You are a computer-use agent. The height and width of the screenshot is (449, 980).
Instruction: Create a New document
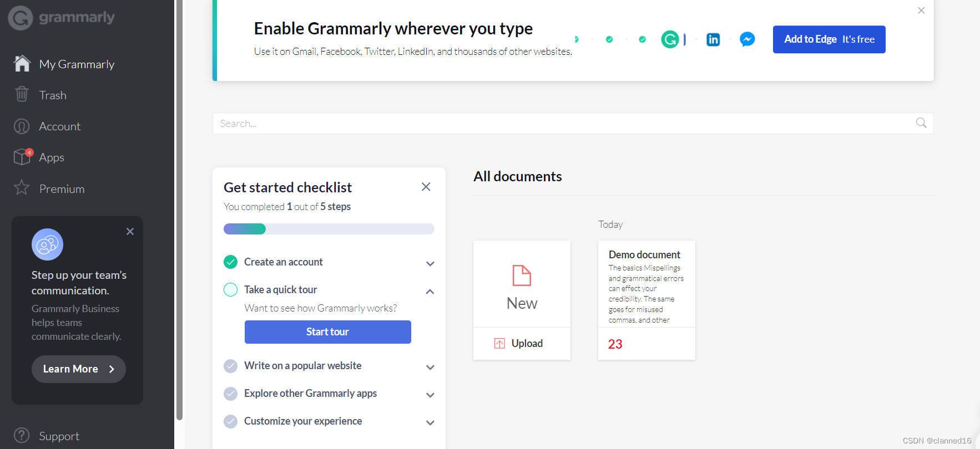[522, 284]
